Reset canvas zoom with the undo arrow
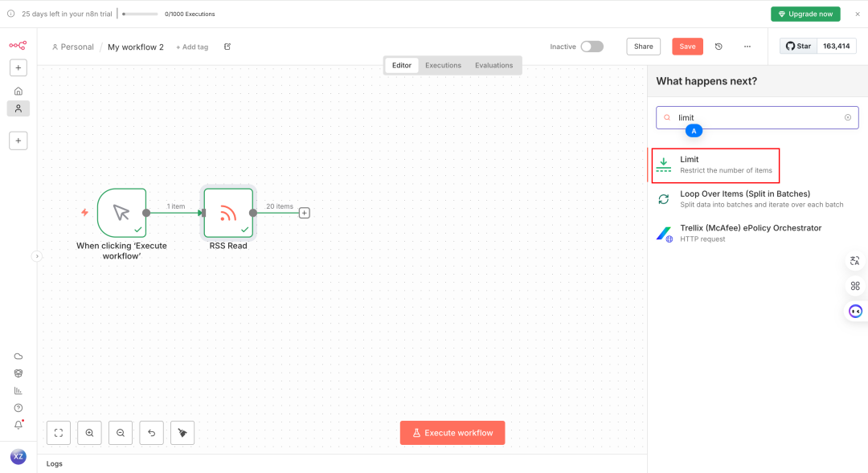This screenshot has width=868, height=473. click(152, 433)
